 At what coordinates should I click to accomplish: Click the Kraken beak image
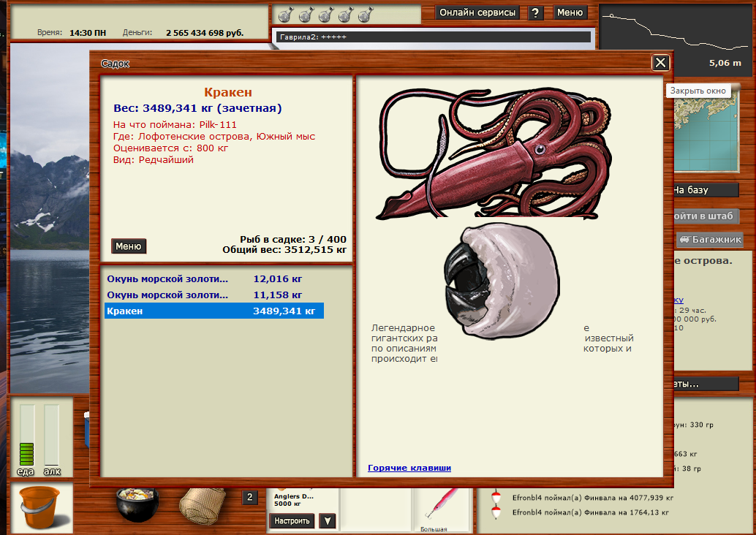[x=502, y=280]
